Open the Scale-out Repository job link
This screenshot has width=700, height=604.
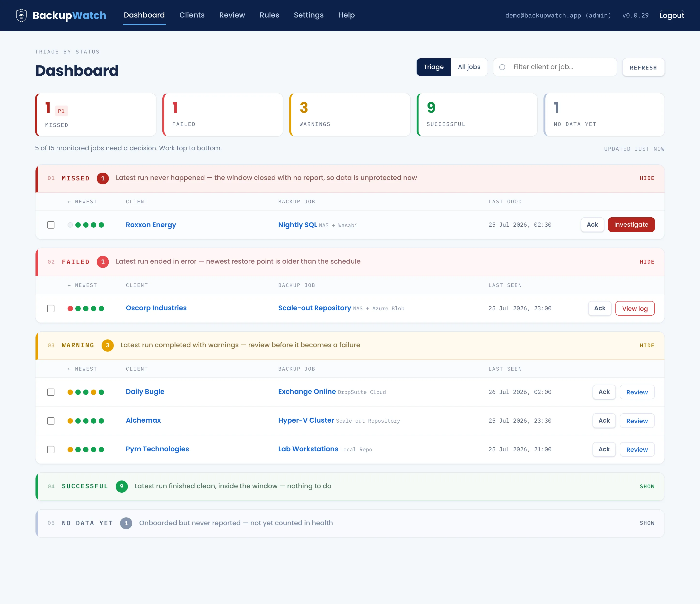pos(314,308)
